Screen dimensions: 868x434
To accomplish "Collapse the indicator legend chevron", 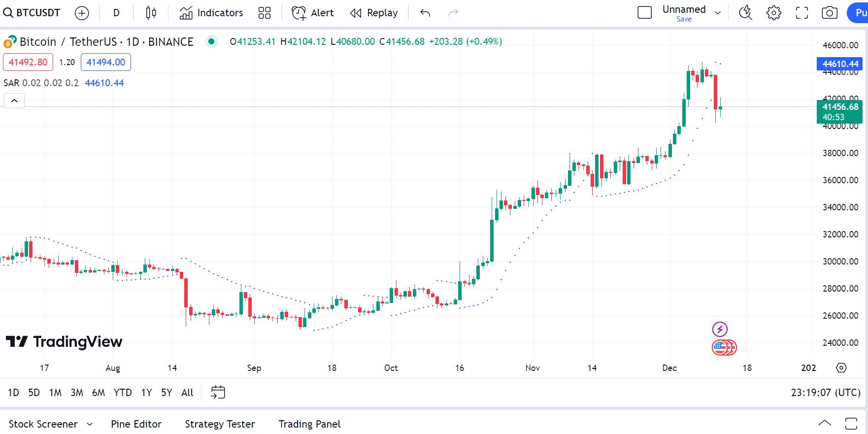I will 14,101.
